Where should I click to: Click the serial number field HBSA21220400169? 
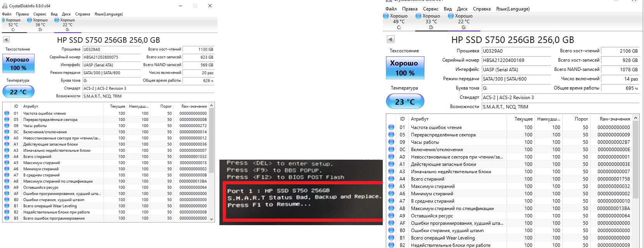516,60
